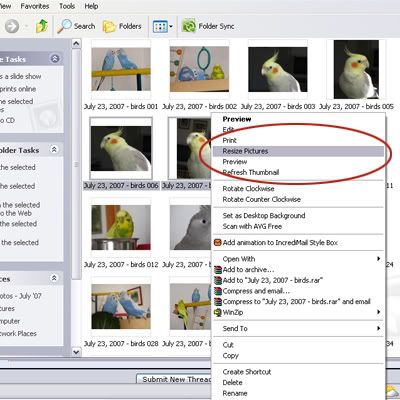Image resolution: width=400 pixels, height=400 pixels.
Task: Choose Cut in the context menu
Action: [298, 345]
